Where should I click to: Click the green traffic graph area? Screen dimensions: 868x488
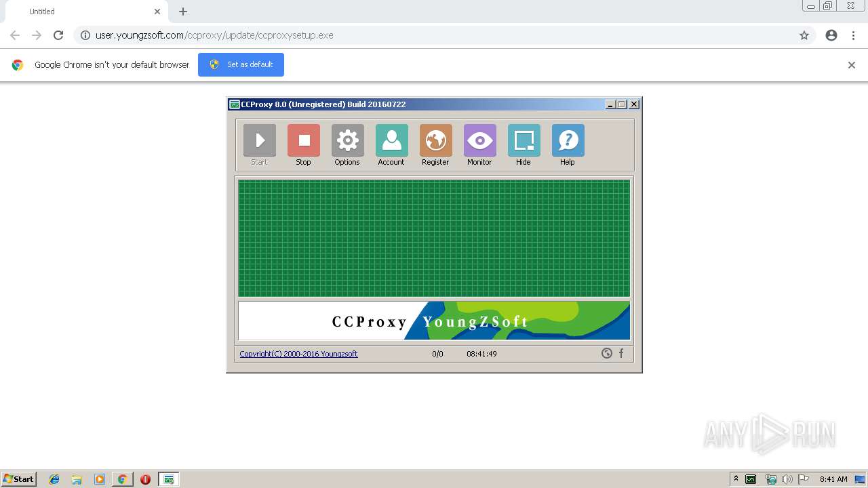(x=434, y=238)
